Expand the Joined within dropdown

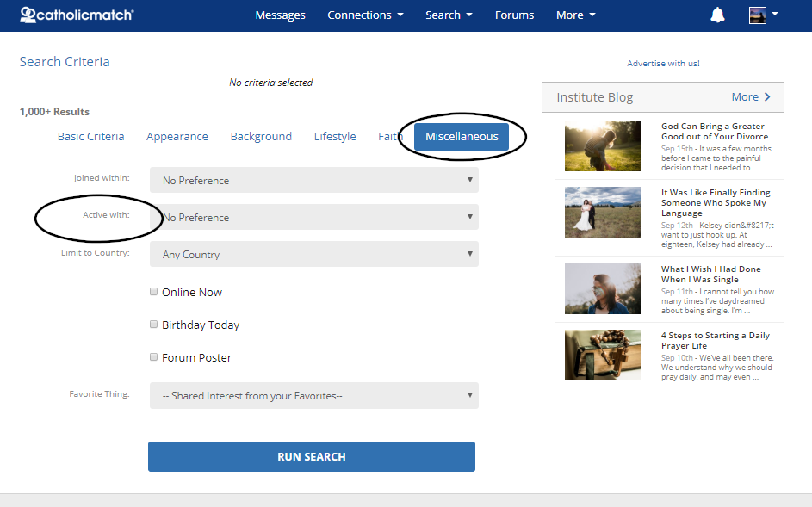[313, 180]
